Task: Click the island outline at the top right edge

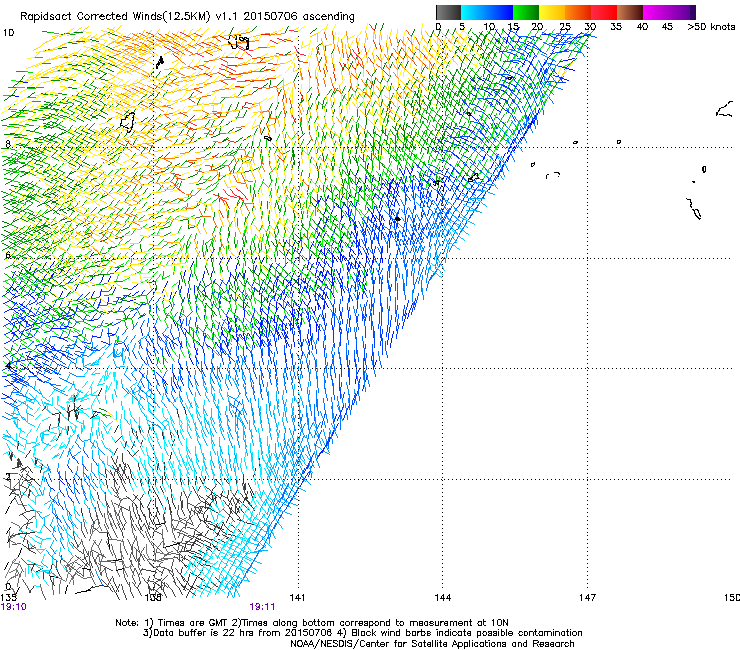Action: point(725,109)
